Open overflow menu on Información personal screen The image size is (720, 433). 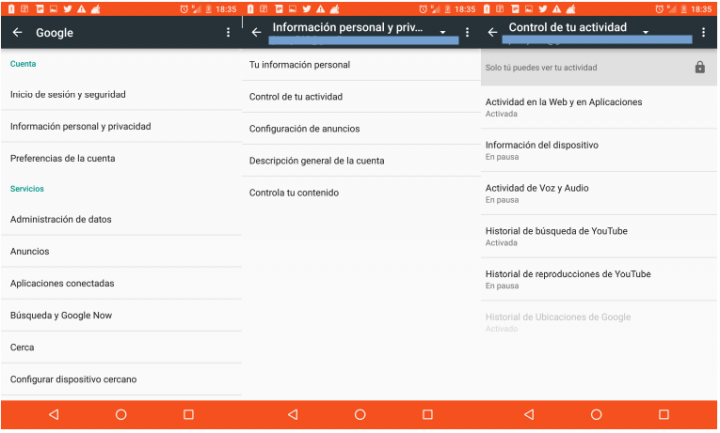tap(467, 32)
